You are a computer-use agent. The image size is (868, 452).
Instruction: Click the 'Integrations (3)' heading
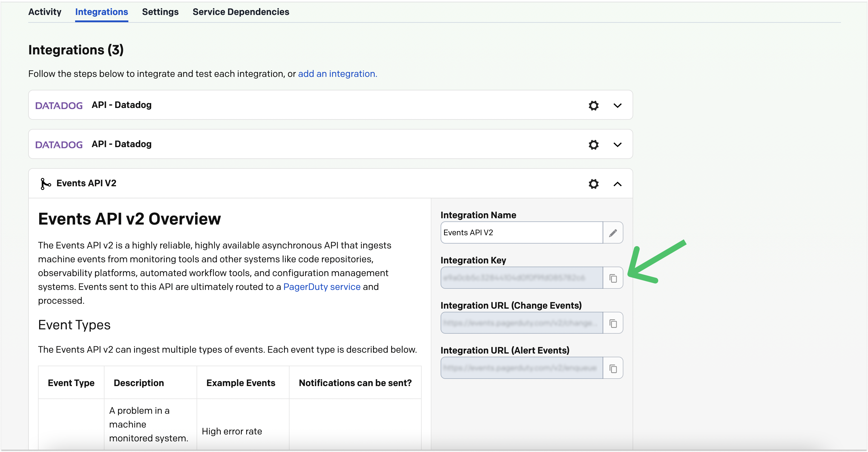pyautogui.click(x=76, y=50)
